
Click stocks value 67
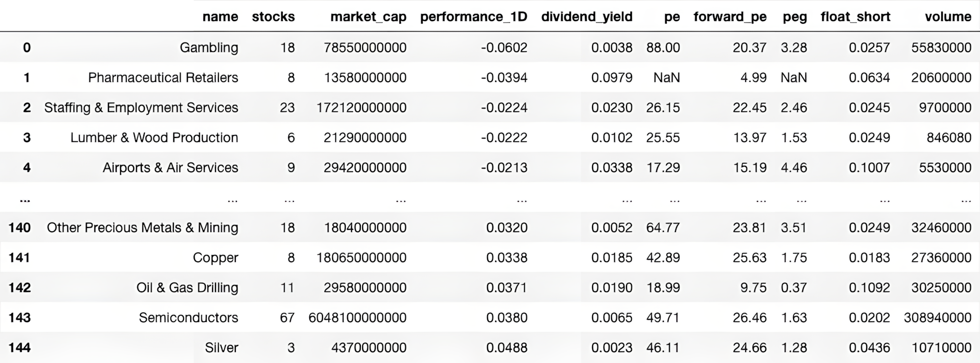(287, 318)
